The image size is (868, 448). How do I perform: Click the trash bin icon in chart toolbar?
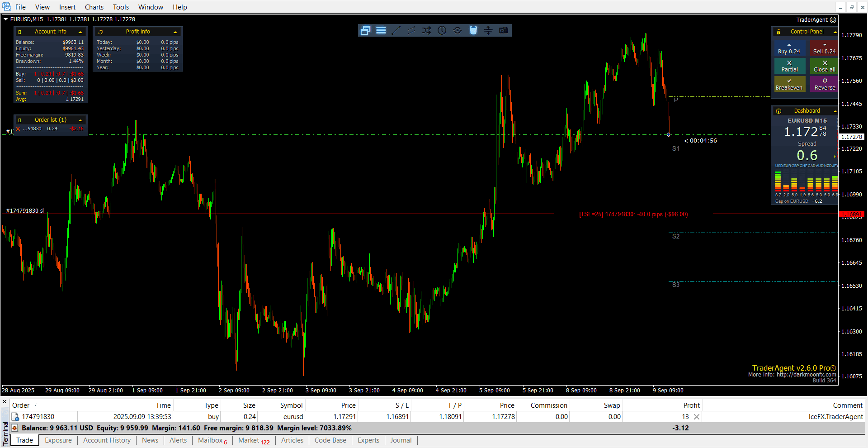pos(473,30)
